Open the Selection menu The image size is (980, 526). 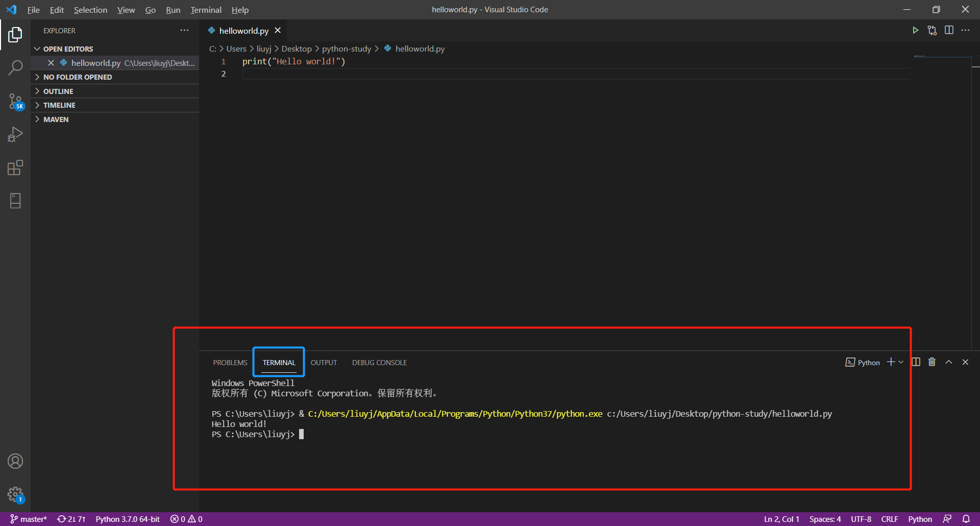pos(90,10)
